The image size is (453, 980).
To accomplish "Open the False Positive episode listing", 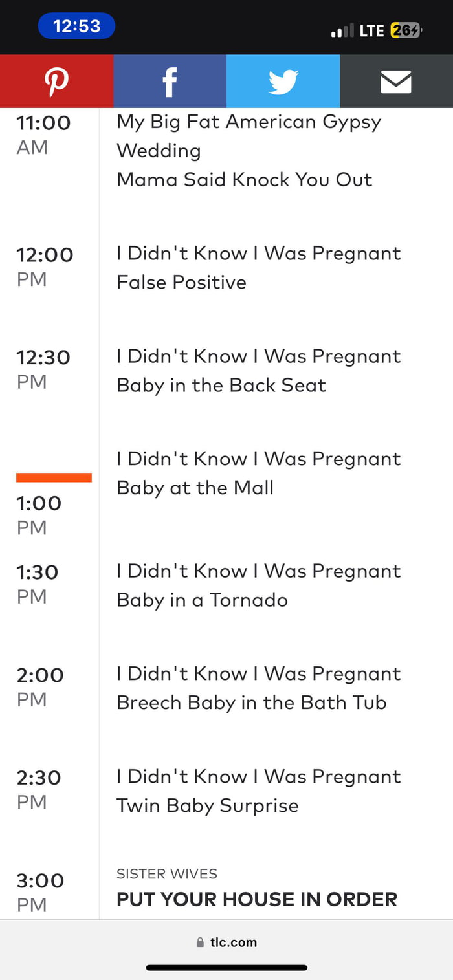I will (181, 282).
